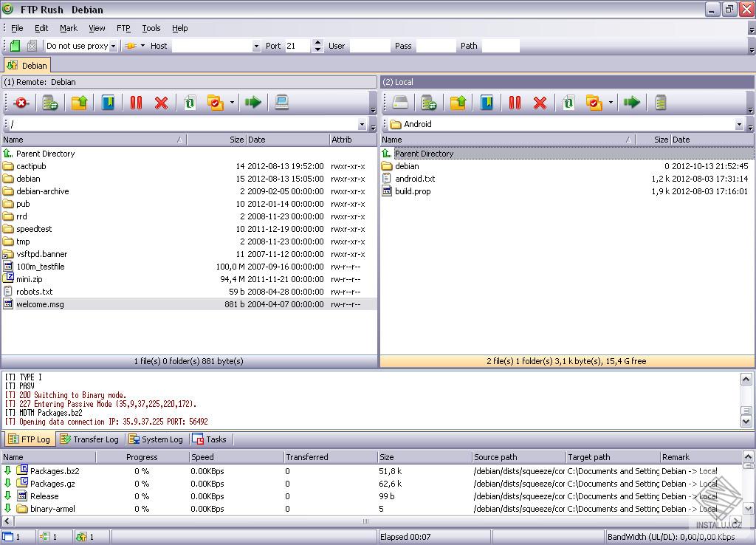Increase the Port number with up arrow

click(x=317, y=42)
